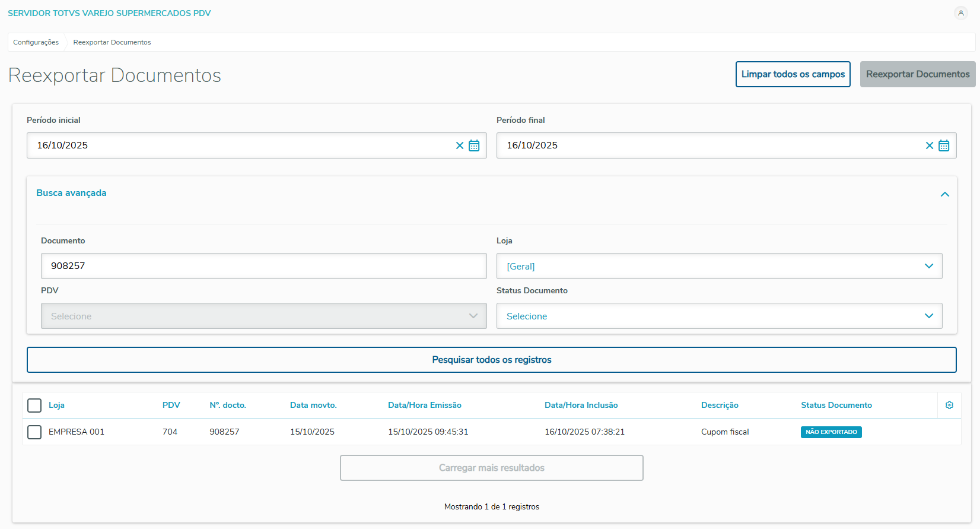Click Reexportar Documentos breadcrumb item
Image resolution: width=980 pixels, height=529 pixels.
pos(112,42)
